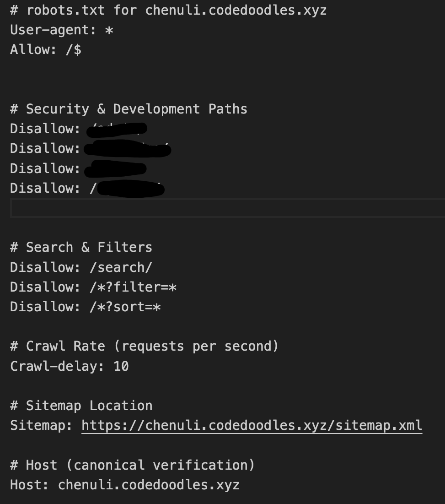The width and height of the screenshot is (445, 504).
Task: Click the robots.txt header comment line
Action: click(168, 10)
